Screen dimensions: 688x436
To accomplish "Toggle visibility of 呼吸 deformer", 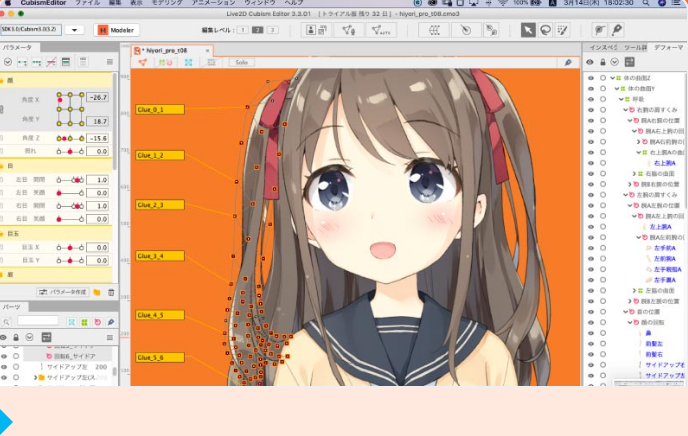I will point(591,99).
